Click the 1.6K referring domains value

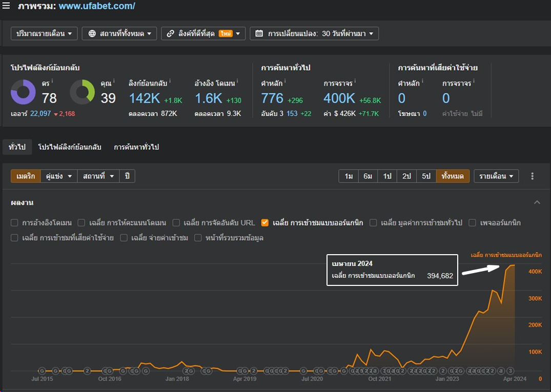coord(209,98)
